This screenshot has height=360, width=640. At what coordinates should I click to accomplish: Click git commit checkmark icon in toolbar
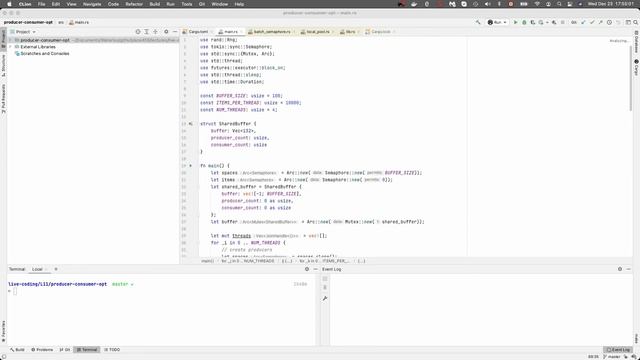point(592,22)
